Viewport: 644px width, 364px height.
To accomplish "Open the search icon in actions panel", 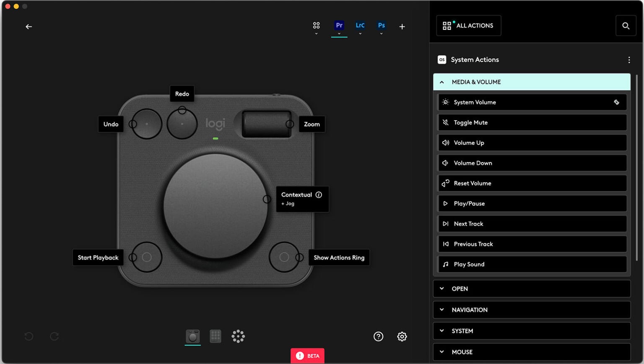I will pos(626,26).
